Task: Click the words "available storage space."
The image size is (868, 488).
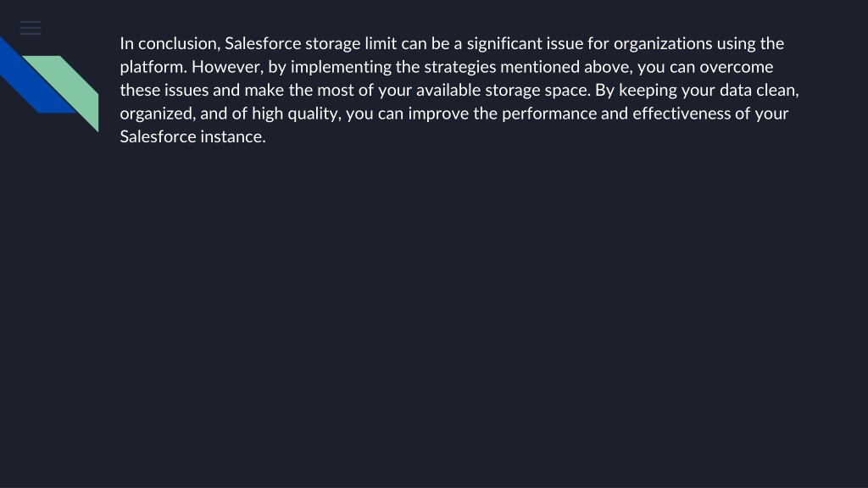Action: (504, 90)
